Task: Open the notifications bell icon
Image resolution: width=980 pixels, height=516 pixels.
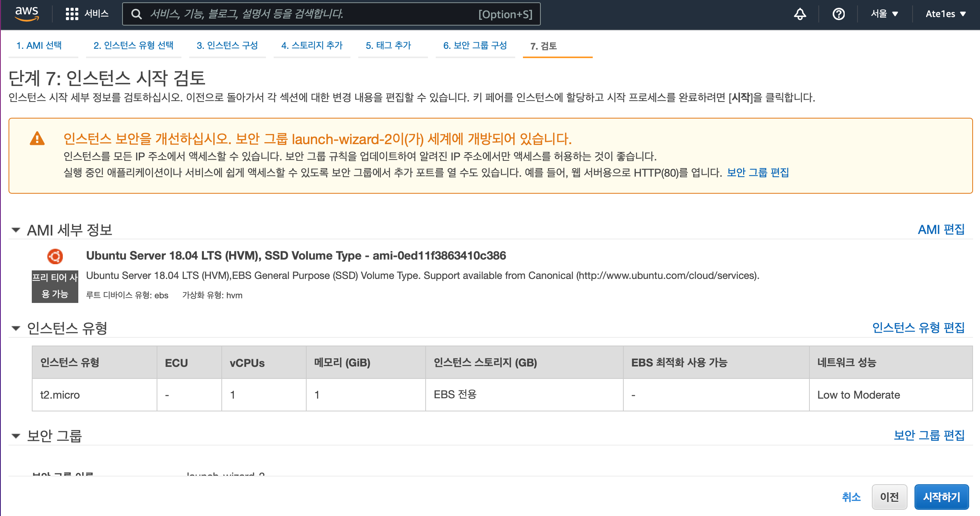Action: (800, 14)
